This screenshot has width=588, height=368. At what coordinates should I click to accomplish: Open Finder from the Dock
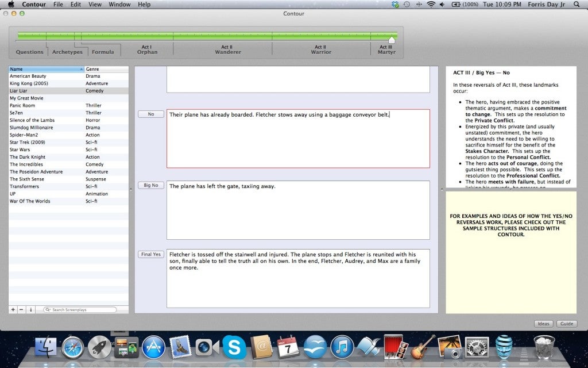(45, 347)
